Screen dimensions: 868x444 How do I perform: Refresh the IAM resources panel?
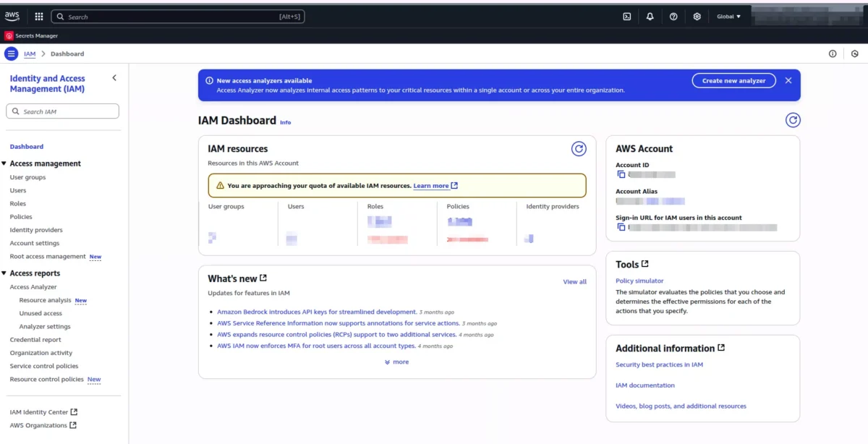(579, 149)
